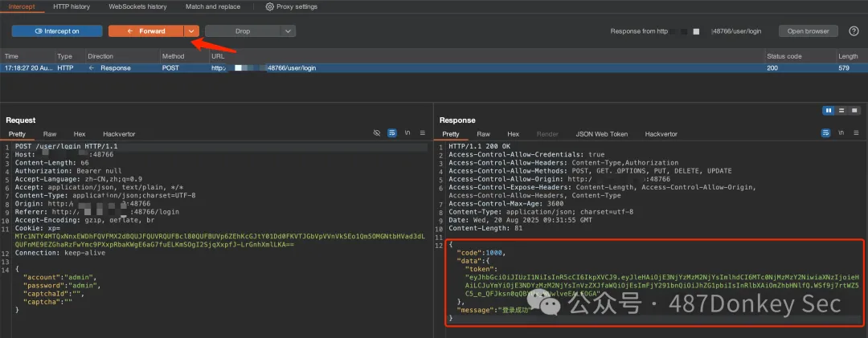868x338 pixels.
Task: Turn off the Intercept on toggle
Action: tap(56, 31)
